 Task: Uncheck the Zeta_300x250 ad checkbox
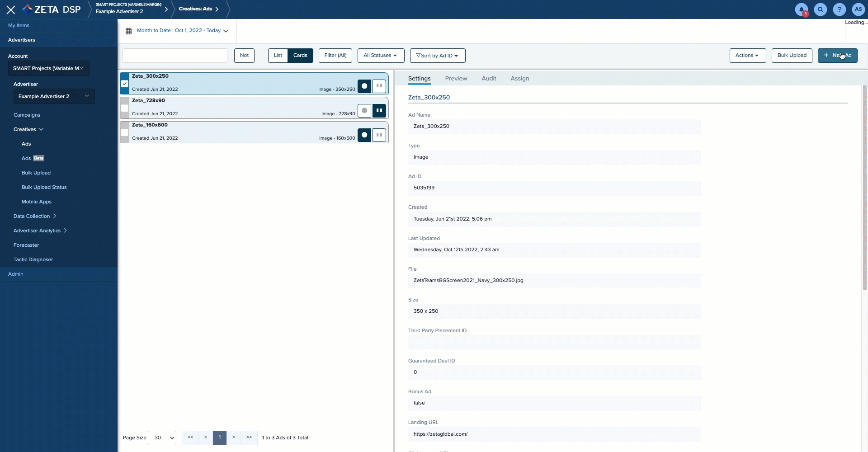[x=125, y=84]
